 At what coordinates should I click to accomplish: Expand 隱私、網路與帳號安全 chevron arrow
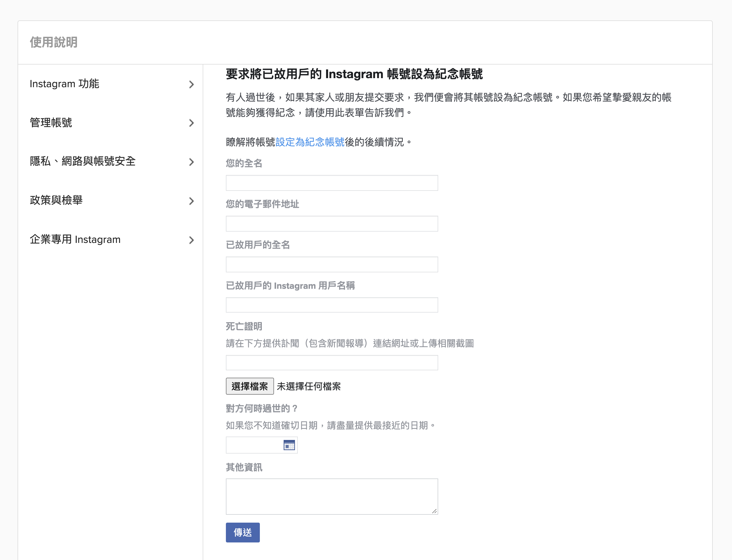tap(191, 162)
